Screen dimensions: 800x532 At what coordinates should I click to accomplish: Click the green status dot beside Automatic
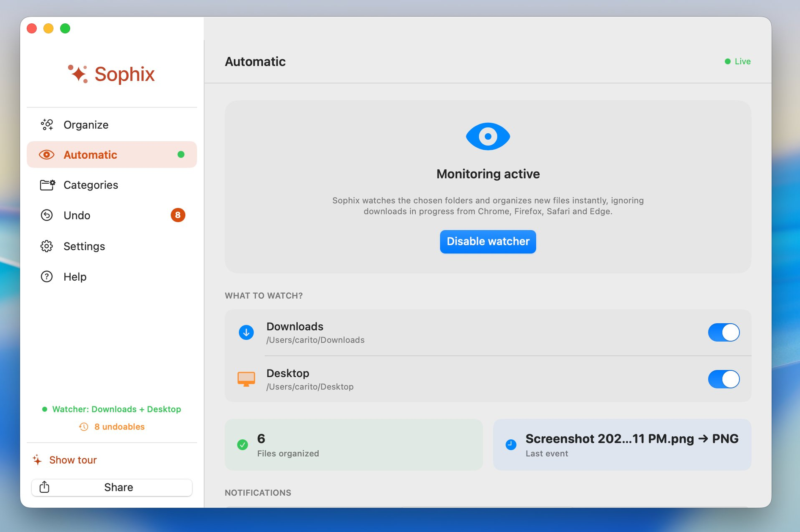tap(181, 154)
